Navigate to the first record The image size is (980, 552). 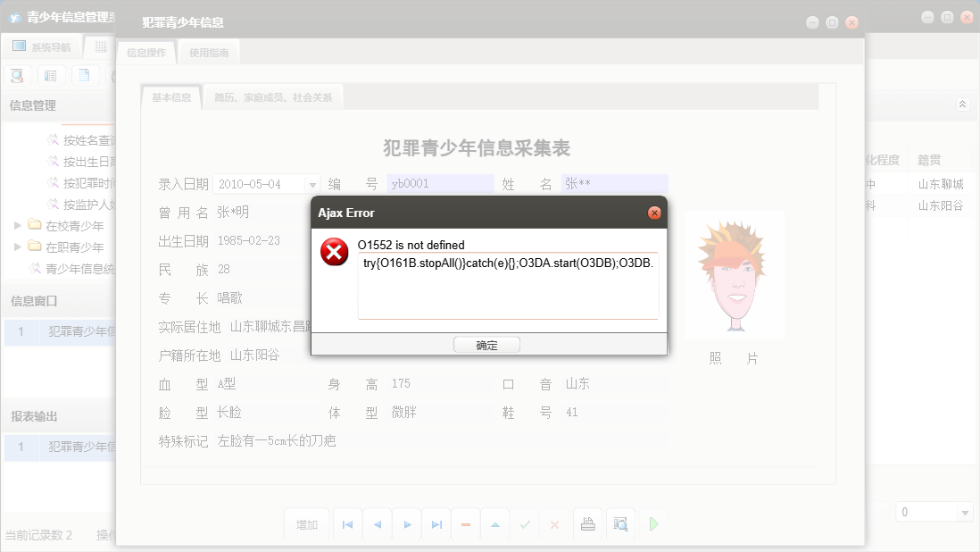tap(347, 523)
